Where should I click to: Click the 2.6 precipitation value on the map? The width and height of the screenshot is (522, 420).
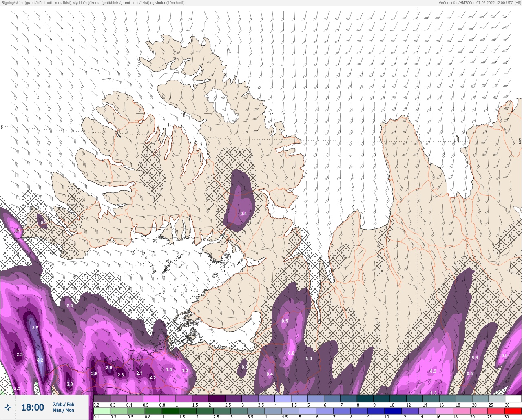tap(94, 374)
